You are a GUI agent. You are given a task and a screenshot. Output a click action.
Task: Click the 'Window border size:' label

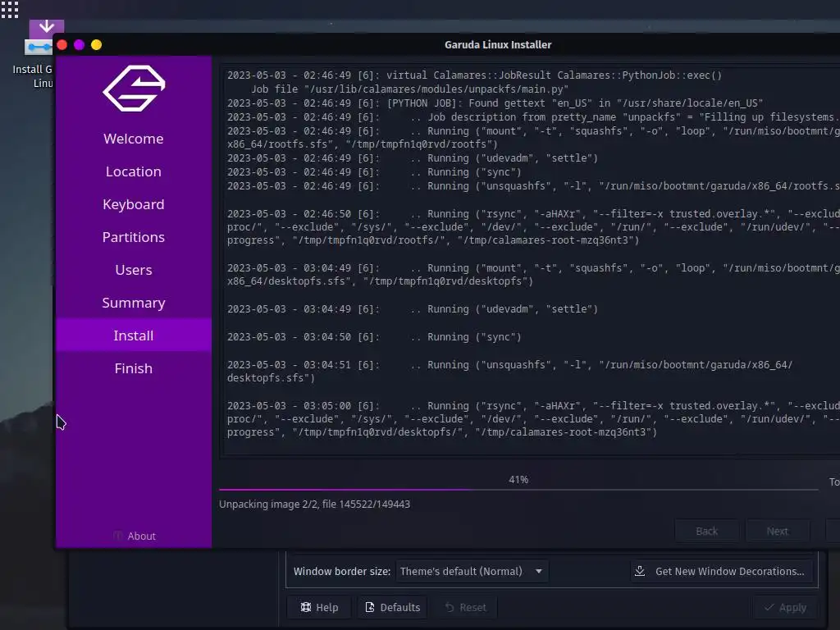tap(342, 571)
